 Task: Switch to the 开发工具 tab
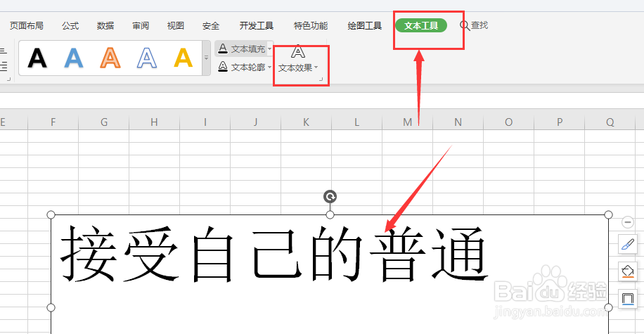click(x=257, y=25)
